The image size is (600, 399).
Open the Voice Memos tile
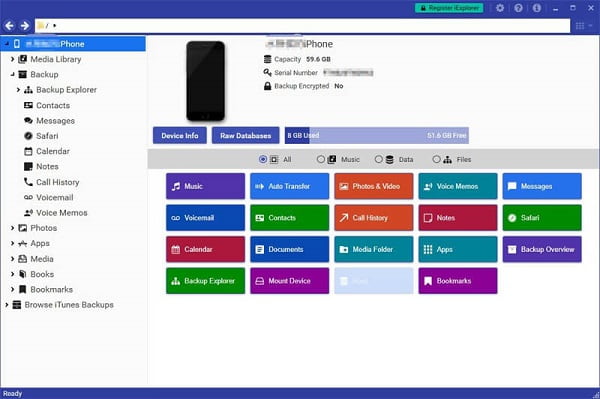(x=458, y=186)
